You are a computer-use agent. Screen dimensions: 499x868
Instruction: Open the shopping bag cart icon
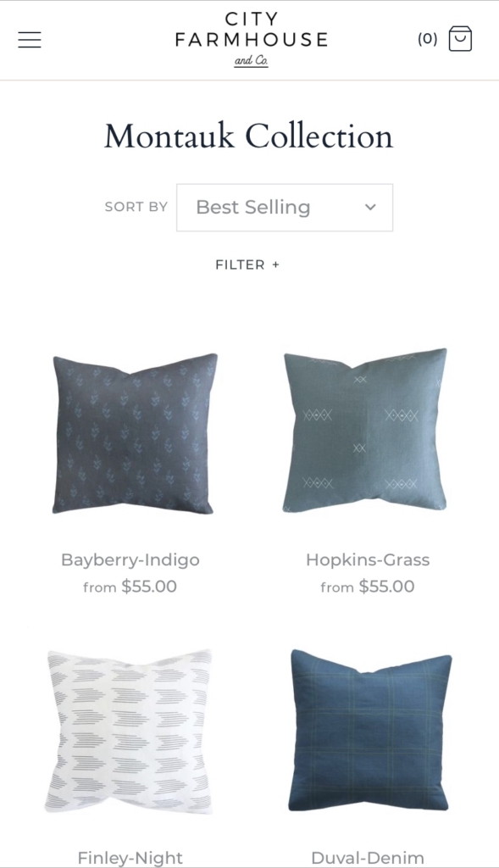[460, 39]
